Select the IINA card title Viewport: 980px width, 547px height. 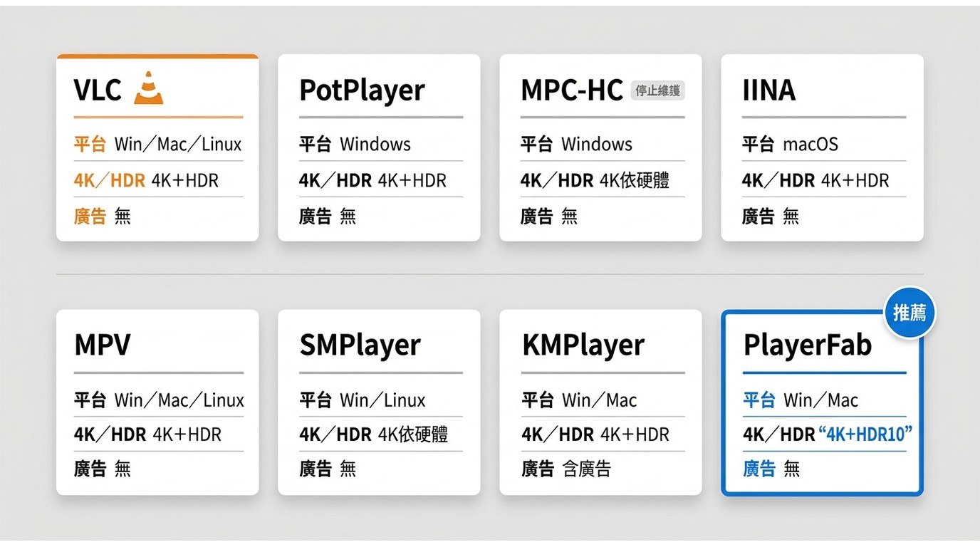click(768, 90)
